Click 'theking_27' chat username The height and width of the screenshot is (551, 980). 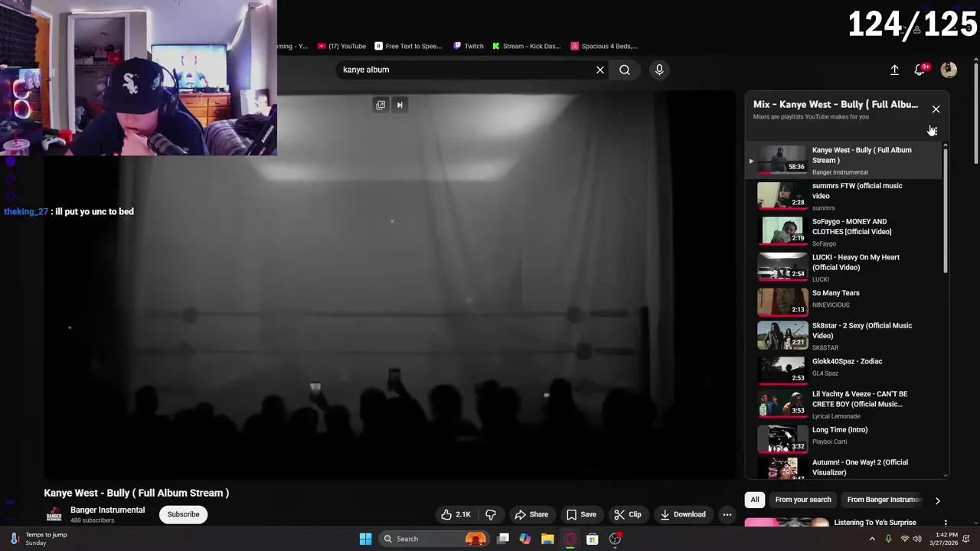(x=26, y=211)
